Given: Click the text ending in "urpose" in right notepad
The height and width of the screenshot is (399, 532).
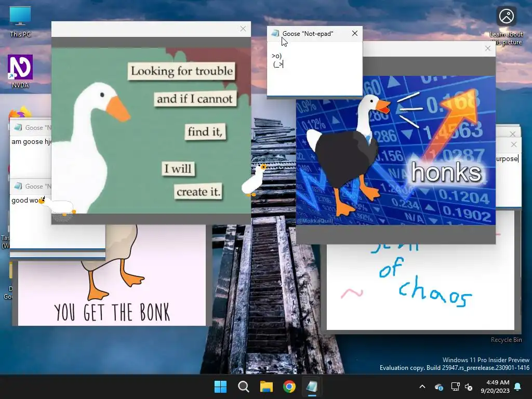Looking at the screenshot, I should pyautogui.click(x=507, y=158).
